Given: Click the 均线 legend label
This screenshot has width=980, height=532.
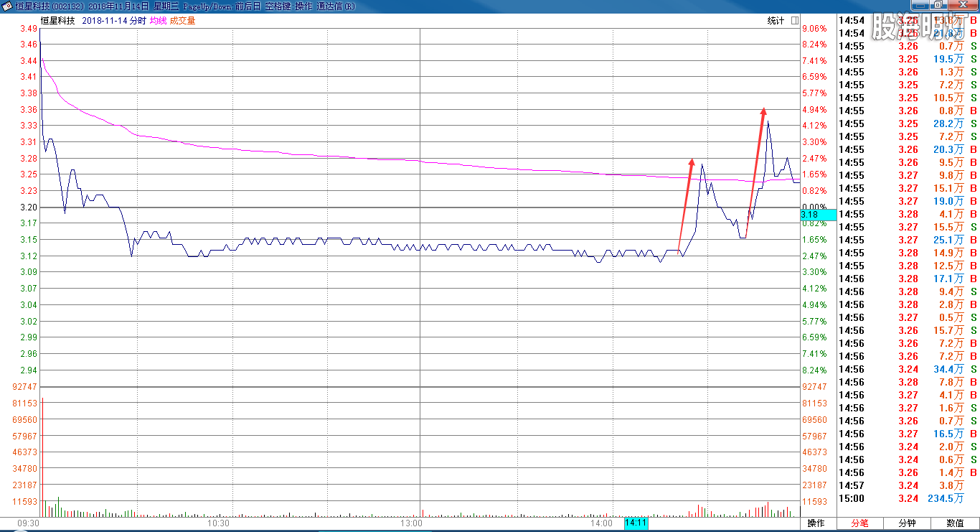Looking at the screenshot, I should coord(158,21).
